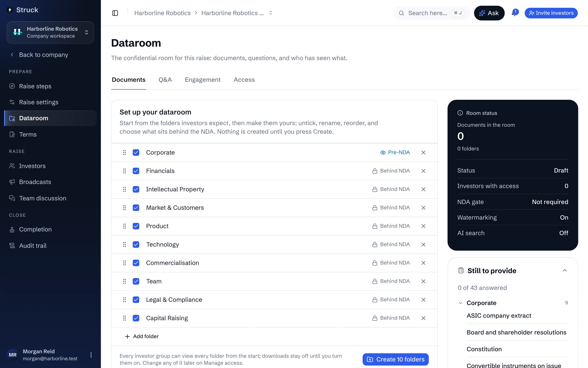Grab the drag handle for Legal & Compliance

124,300
